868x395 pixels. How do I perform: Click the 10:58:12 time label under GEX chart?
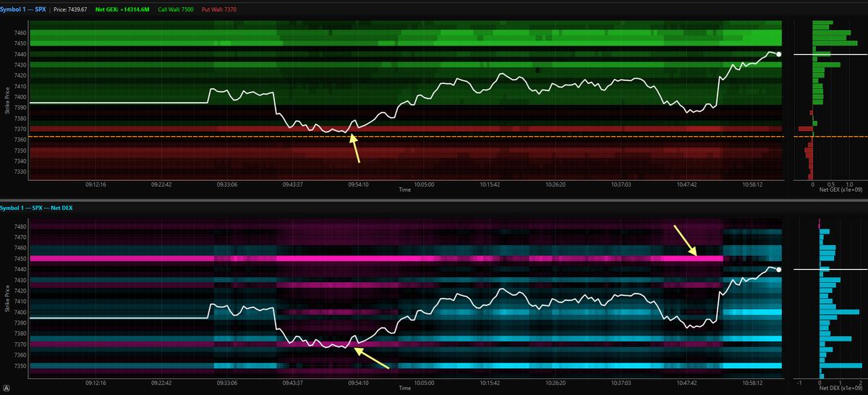pos(752,184)
